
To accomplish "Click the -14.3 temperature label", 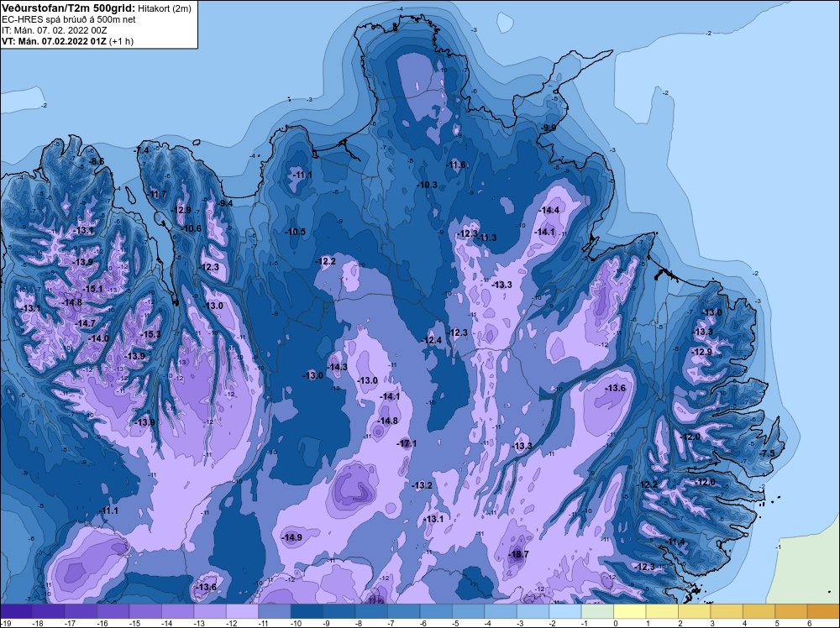I will pyautogui.click(x=338, y=367).
